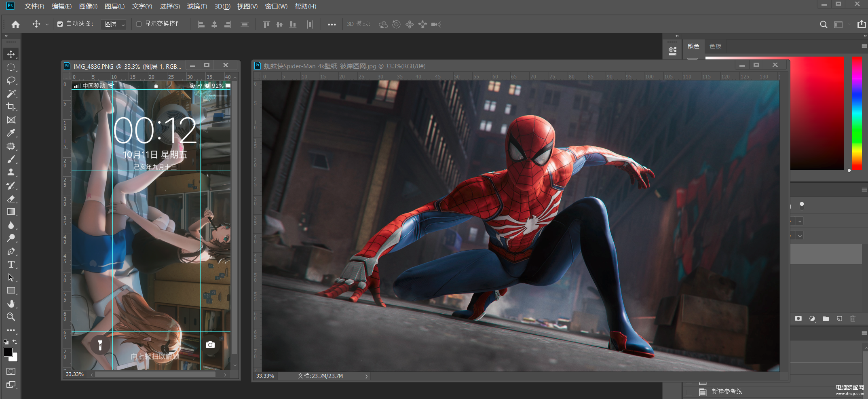Change the screen mode

point(11,384)
